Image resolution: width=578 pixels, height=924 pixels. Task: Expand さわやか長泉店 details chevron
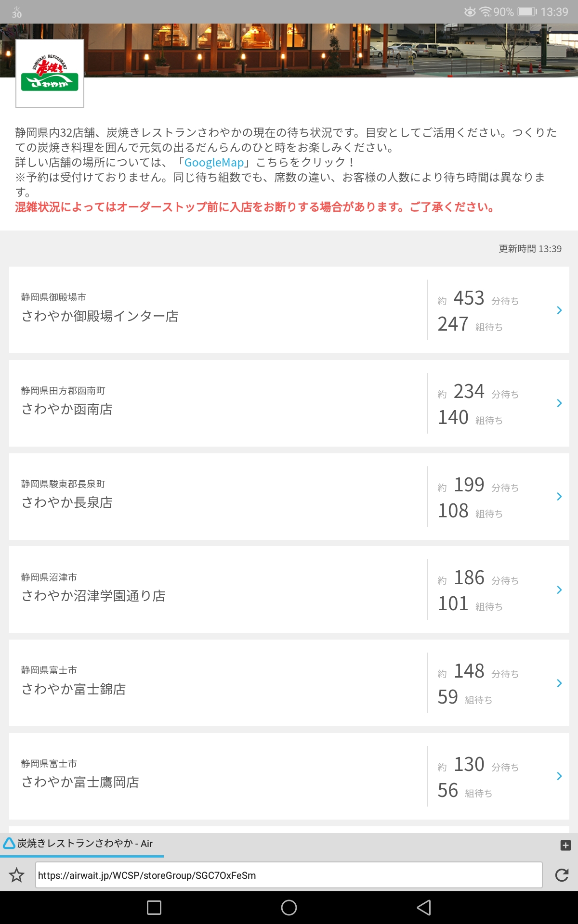559,497
